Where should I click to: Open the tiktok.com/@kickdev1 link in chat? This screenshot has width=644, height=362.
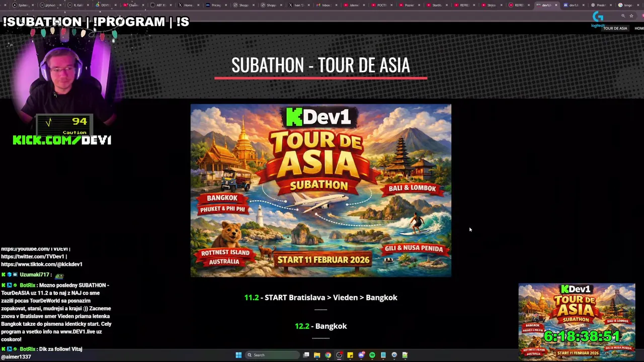(41, 264)
